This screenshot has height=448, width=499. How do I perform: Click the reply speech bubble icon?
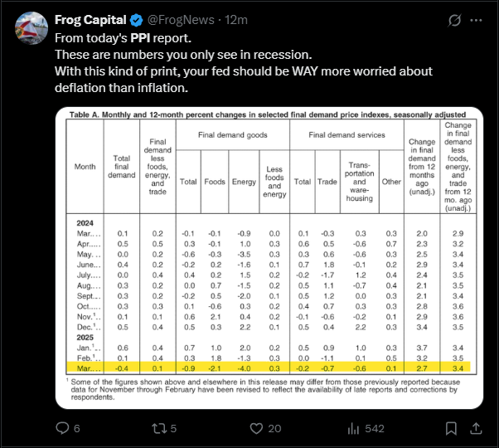point(62,428)
